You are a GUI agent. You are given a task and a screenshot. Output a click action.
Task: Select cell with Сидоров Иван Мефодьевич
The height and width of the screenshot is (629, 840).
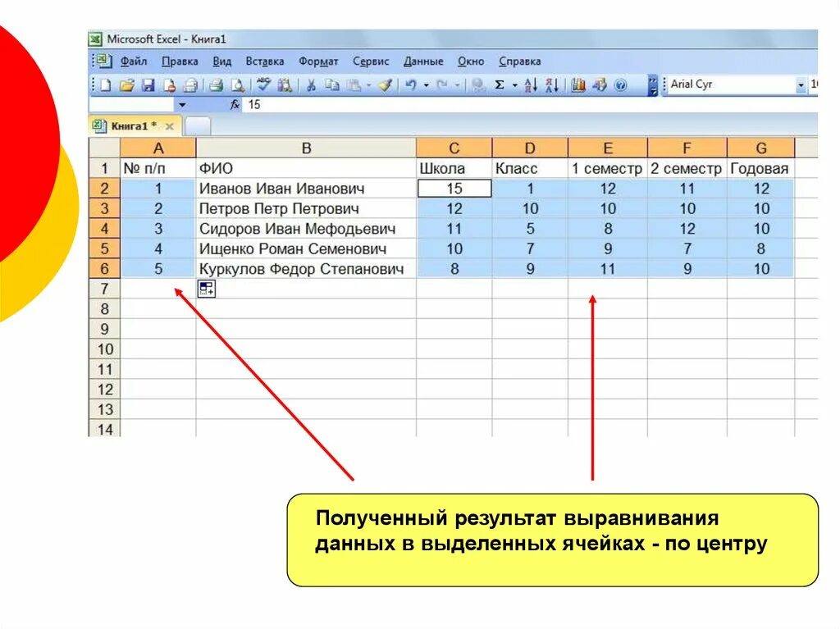click(x=306, y=229)
